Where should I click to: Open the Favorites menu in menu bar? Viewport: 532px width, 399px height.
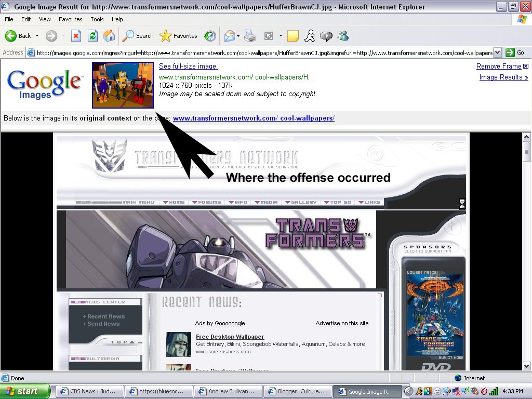click(70, 19)
